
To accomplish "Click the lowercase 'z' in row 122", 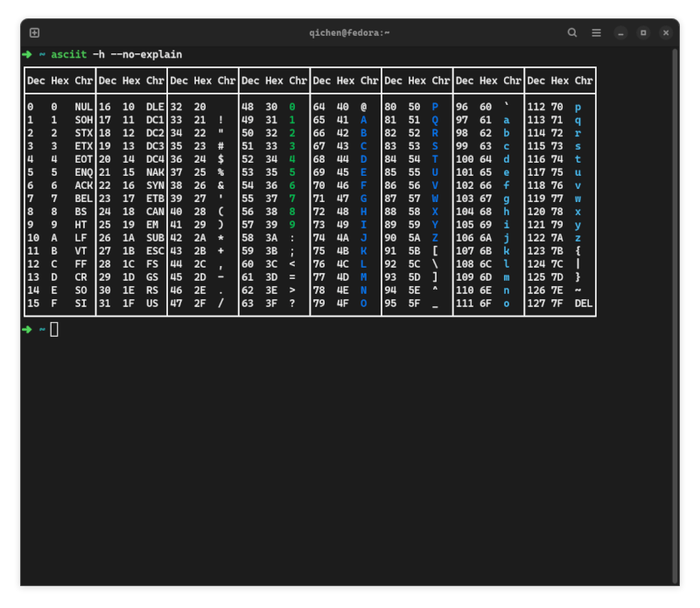I will [x=577, y=238].
